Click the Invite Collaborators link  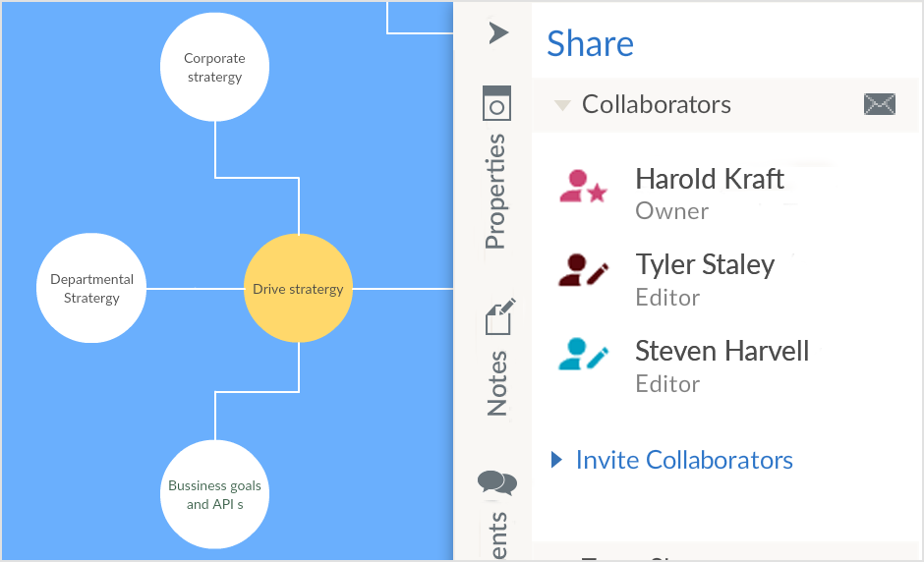point(684,460)
